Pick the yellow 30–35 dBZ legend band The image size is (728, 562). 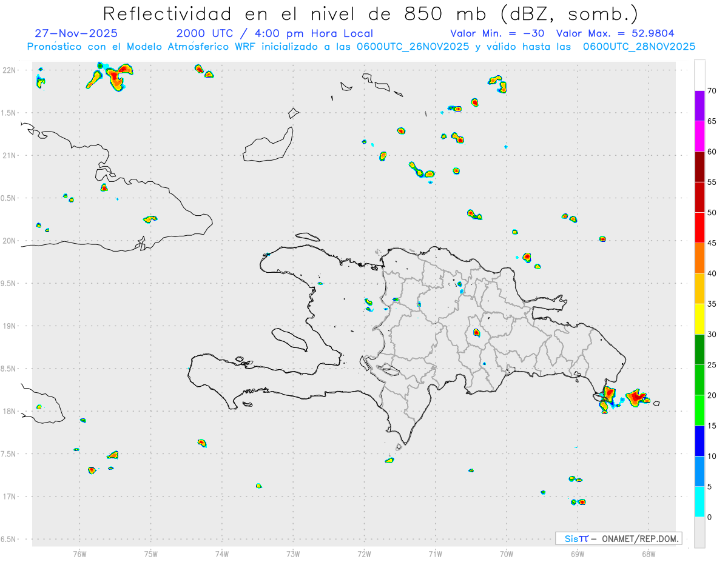(x=699, y=319)
